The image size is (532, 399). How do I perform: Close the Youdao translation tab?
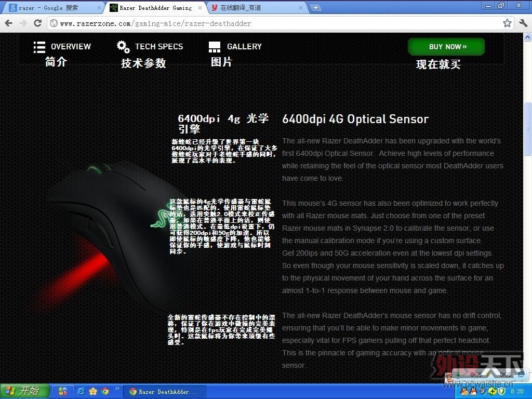[301, 7]
